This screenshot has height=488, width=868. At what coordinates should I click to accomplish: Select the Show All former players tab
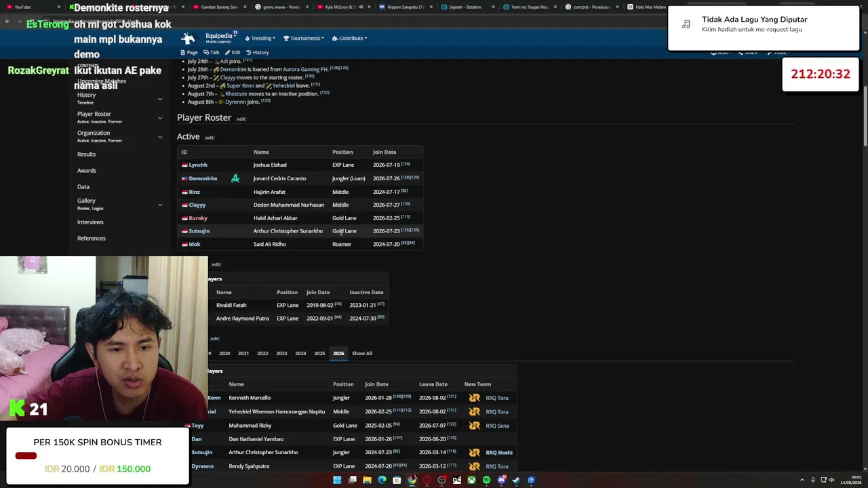tap(362, 353)
